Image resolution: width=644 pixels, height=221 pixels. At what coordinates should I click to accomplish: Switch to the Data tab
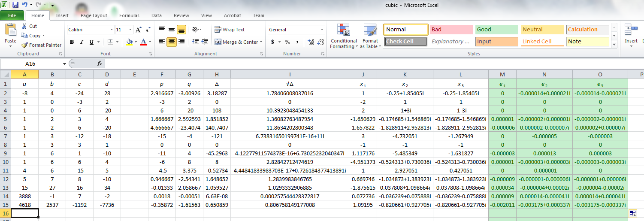(157, 15)
